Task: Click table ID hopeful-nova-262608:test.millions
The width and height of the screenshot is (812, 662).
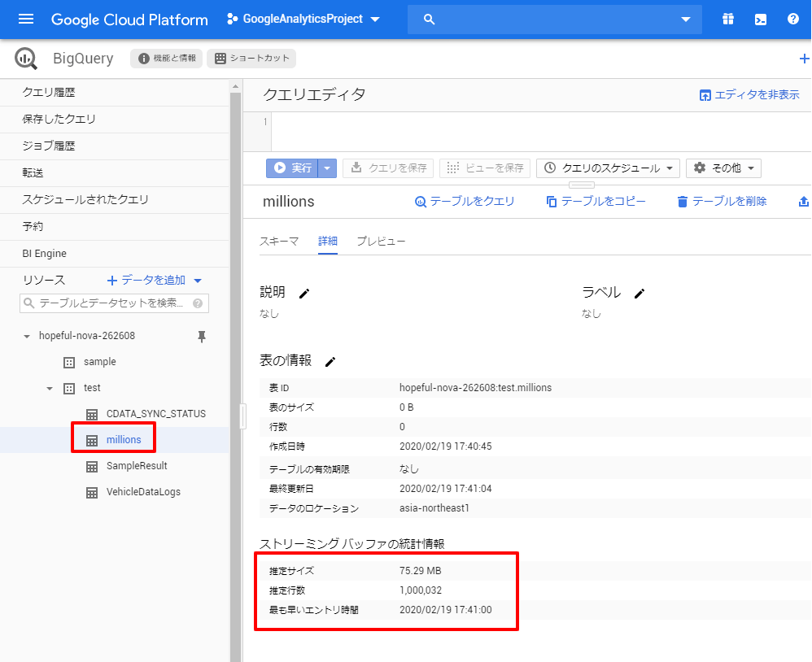Action: tap(475, 388)
